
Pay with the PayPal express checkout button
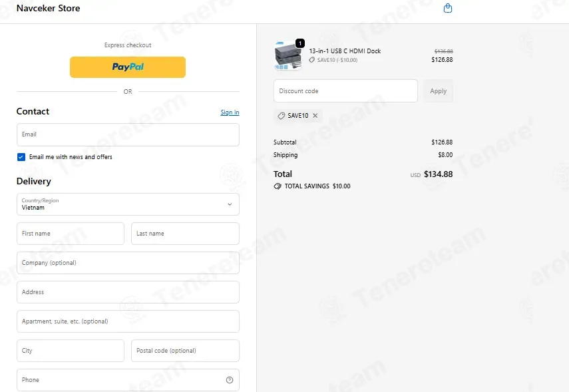tap(128, 67)
